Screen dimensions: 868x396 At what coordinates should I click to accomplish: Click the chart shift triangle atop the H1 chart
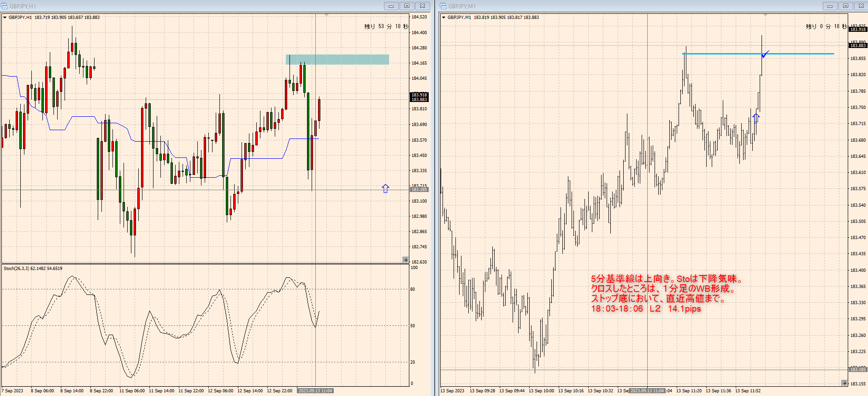pos(326,15)
